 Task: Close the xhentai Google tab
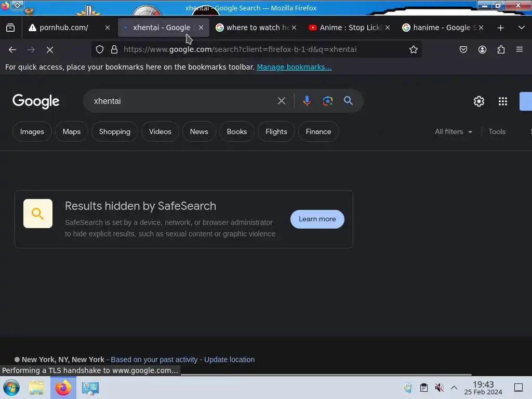[x=201, y=28]
